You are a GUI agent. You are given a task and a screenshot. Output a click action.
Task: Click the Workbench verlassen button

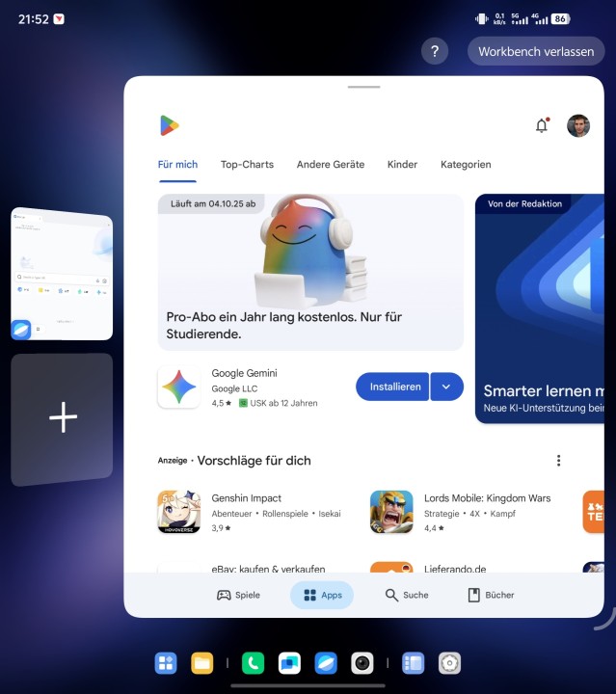(x=536, y=51)
